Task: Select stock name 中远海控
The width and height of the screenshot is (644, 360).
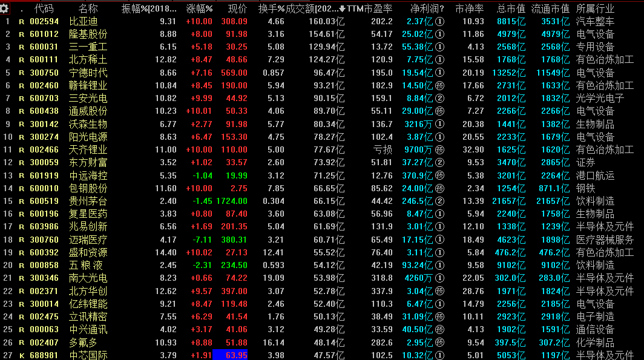Action: coord(88,175)
